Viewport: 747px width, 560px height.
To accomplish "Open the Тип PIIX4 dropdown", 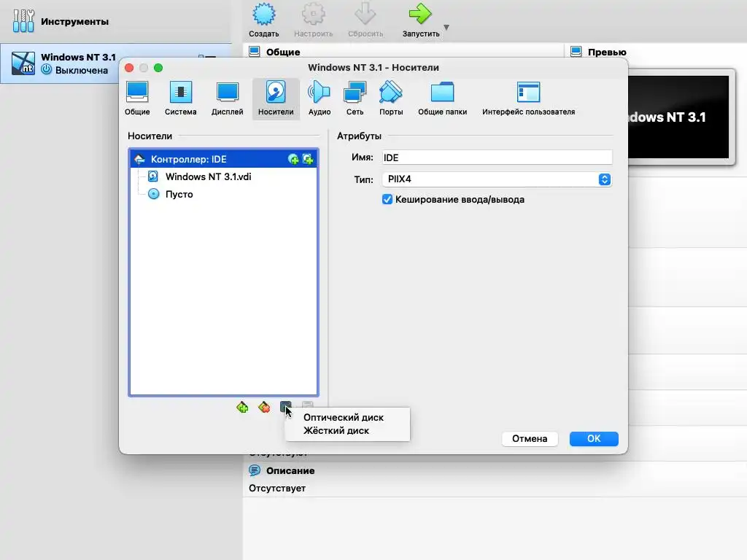I will (497, 179).
